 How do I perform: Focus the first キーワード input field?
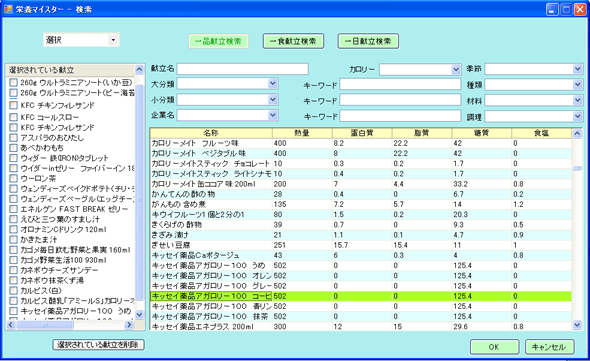tap(400, 84)
